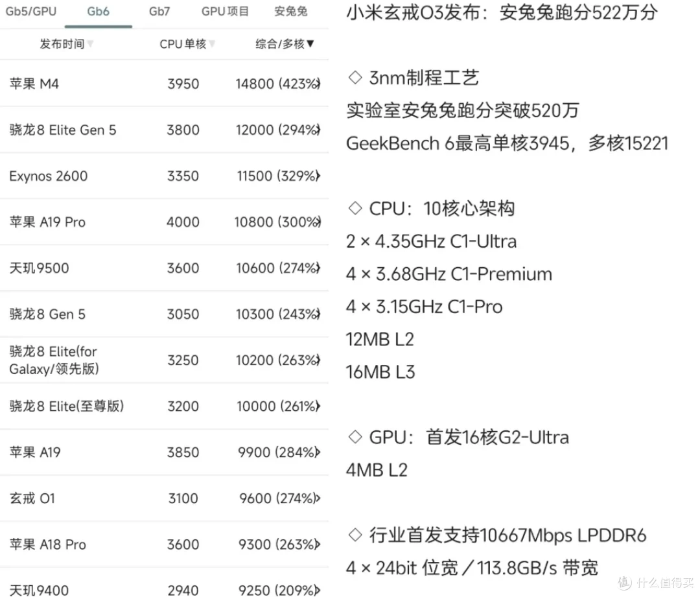Screen dimensions: 700x597
Task: Click single-core score 3350
Action: point(183,176)
